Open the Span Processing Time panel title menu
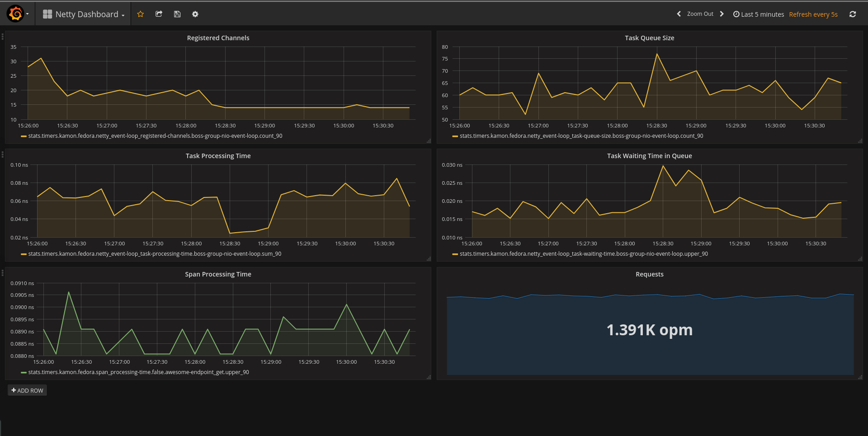 pyautogui.click(x=218, y=274)
